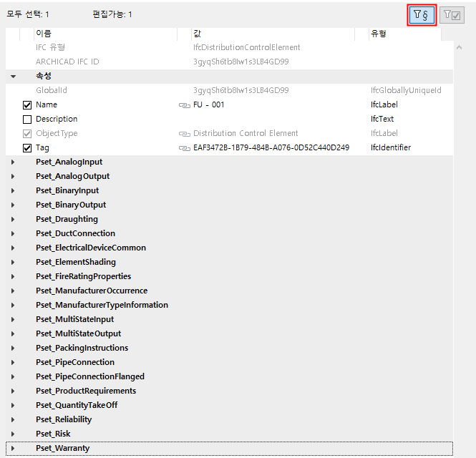Expand Pset_PackingInstructions
This screenshot has height=458, width=476.
[13, 348]
